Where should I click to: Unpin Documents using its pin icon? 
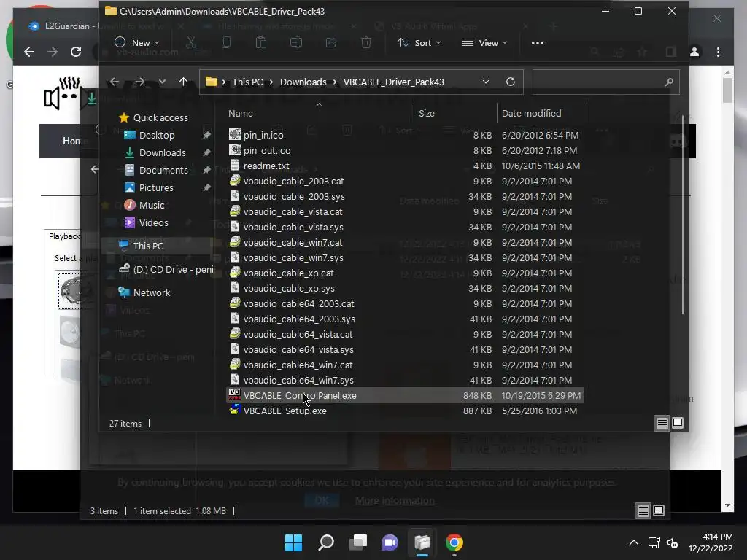206,171
